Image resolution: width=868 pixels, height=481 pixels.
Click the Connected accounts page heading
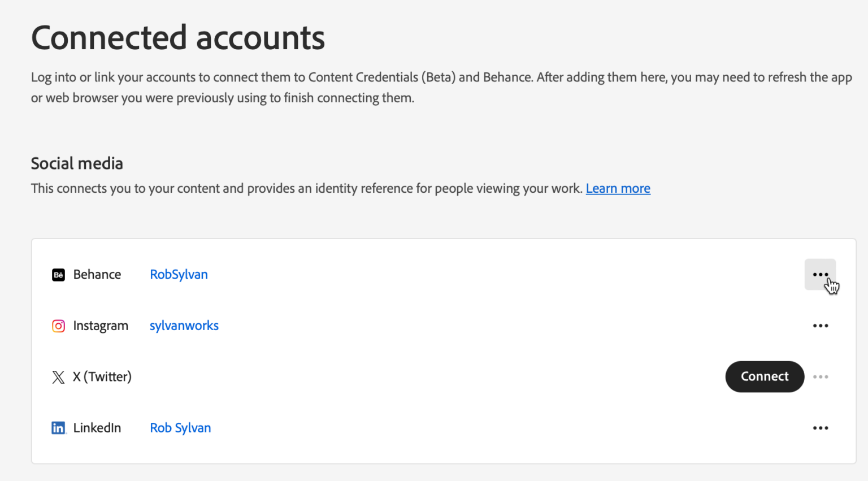point(178,38)
